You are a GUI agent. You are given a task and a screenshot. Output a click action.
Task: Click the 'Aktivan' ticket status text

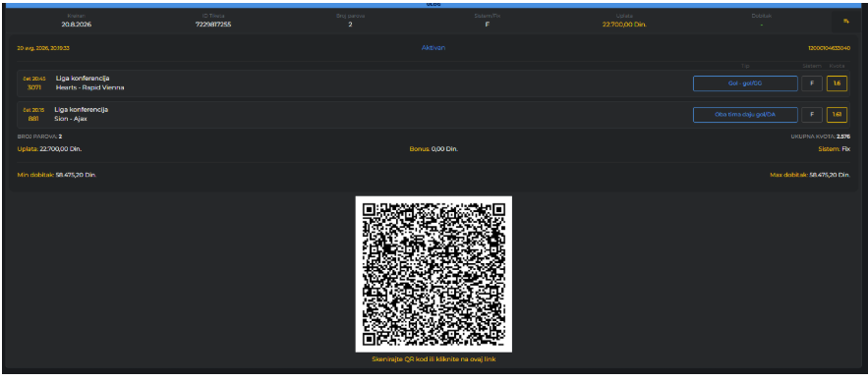434,48
